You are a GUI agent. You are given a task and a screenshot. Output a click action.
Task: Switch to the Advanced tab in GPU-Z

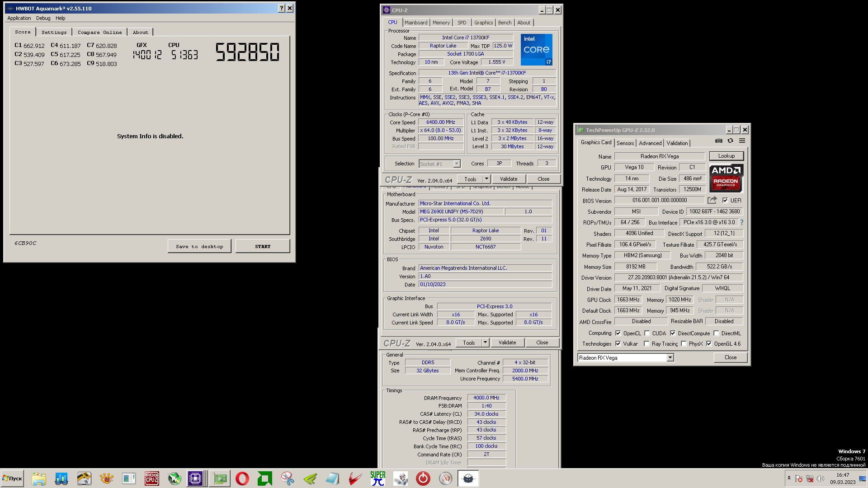pos(650,143)
